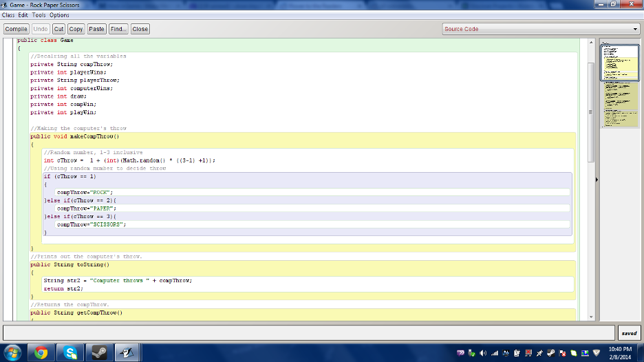Open the Edit menu
This screenshot has width=644, height=362.
pyautogui.click(x=23, y=15)
